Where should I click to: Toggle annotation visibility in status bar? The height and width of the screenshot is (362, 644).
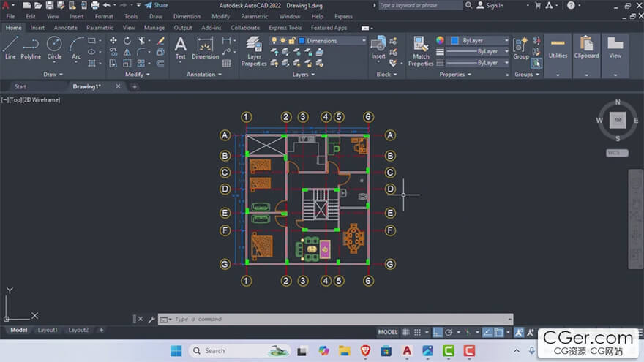pos(519,332)
